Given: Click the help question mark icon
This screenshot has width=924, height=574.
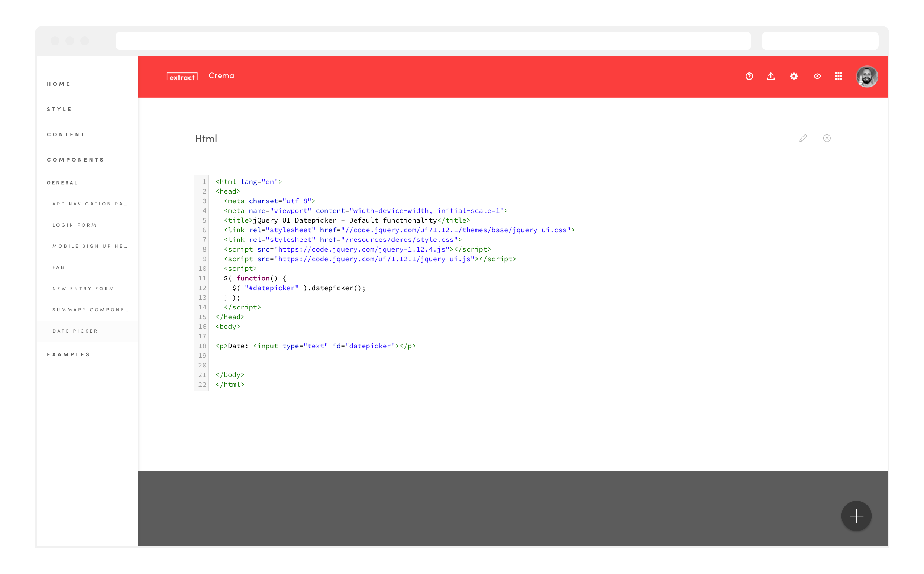Looking at the screenshot, I should pyautogui.click(x=749, y=76).
